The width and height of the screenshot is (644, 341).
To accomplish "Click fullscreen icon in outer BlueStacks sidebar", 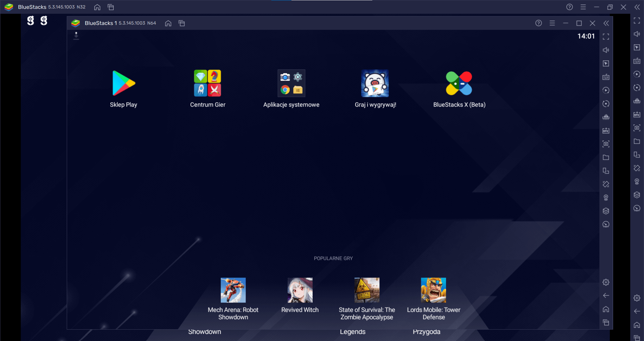I will (637, 20).
